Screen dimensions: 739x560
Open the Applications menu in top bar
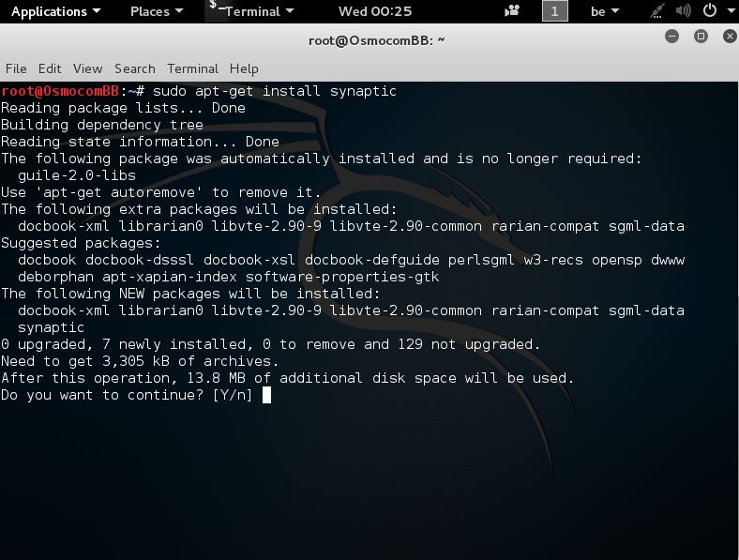click(55, 11)
